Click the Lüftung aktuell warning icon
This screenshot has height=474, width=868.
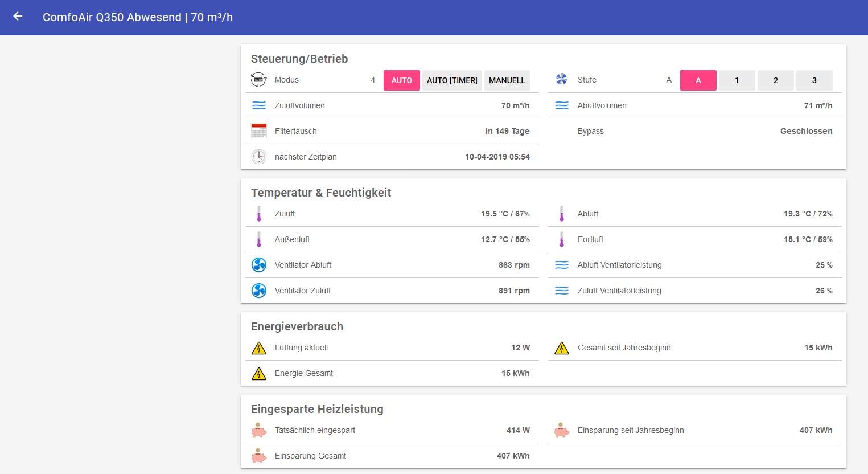258,348
